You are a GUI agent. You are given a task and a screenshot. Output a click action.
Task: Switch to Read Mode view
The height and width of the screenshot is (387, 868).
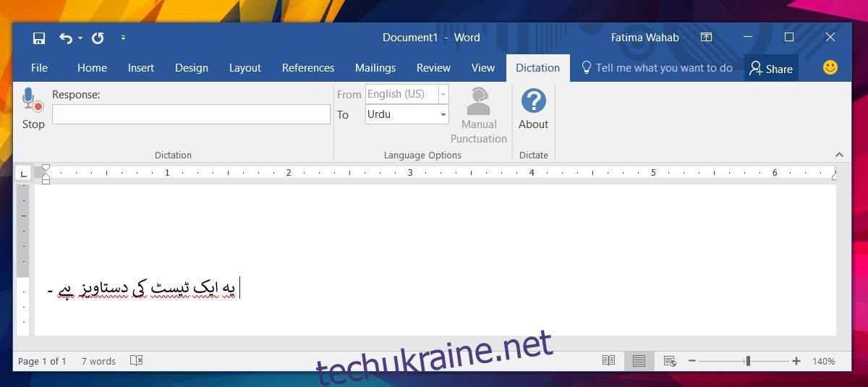(609, 360)
